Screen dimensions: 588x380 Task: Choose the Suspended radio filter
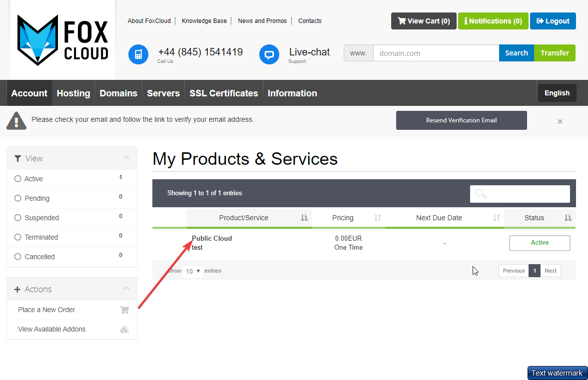pyautogui.click(x=18, y=218)
